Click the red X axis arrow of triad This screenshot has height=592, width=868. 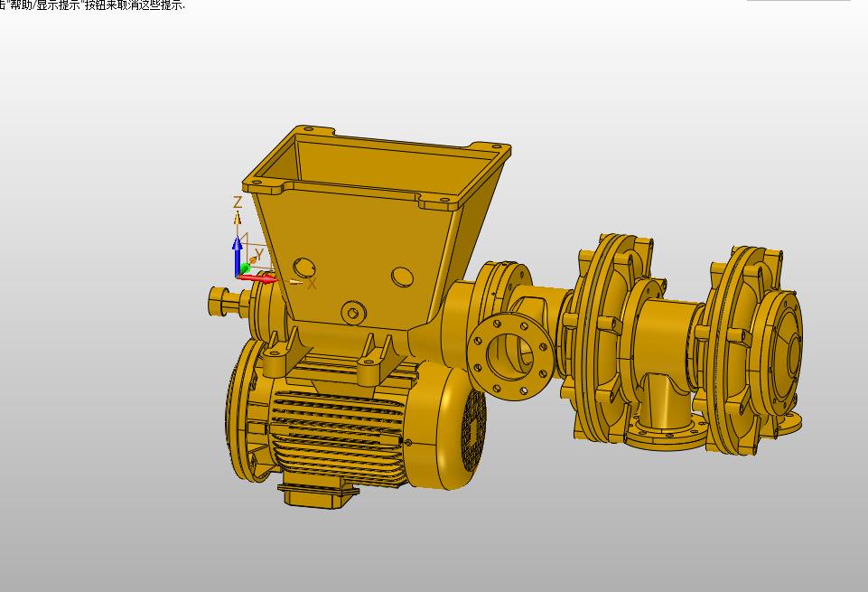coord(259,278)
